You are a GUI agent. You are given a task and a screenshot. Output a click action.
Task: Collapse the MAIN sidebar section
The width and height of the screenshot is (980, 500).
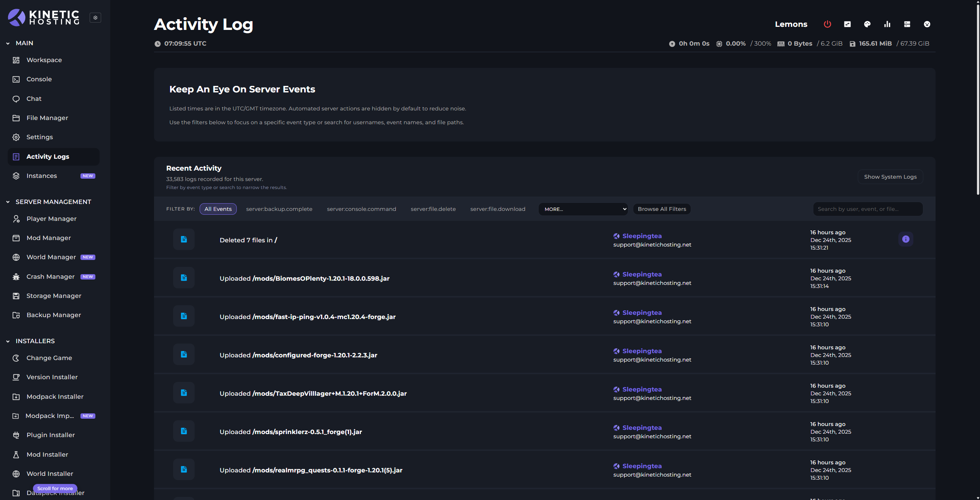tap(8, 43)
